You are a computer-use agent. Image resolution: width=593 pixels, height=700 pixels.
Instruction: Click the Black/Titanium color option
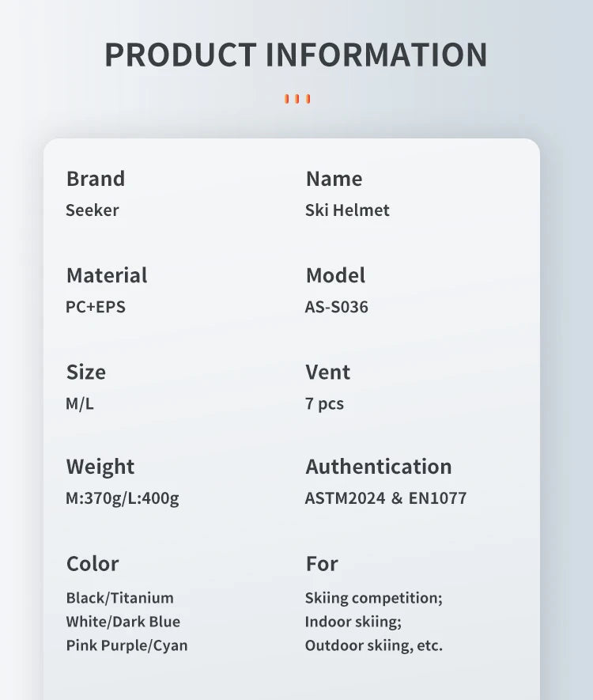120,598
